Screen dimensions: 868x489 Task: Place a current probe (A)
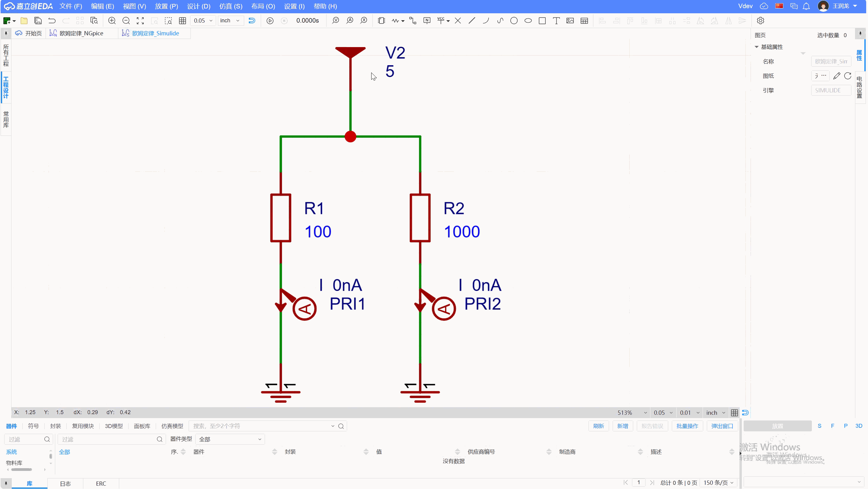[x=350, y=21]
